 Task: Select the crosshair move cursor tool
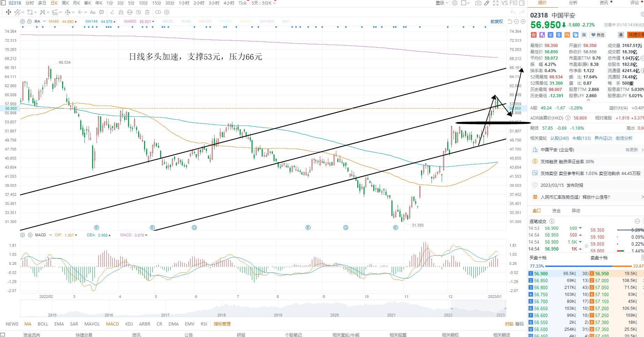pos(9,12)
